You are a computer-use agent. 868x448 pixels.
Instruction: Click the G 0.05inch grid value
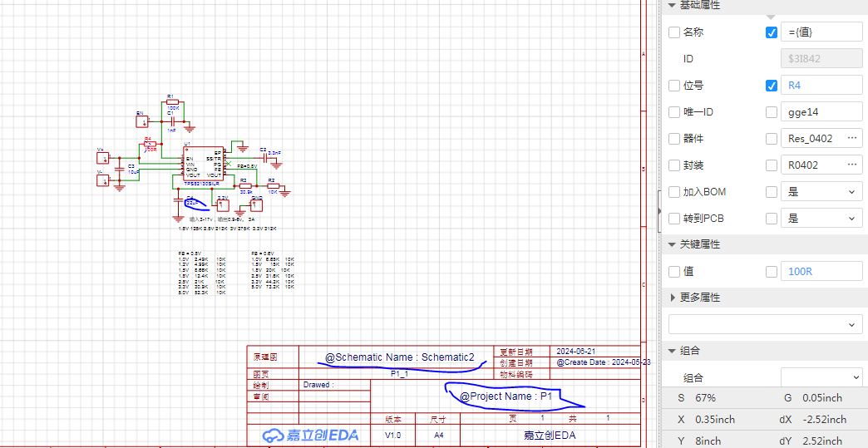(x=822, y=397)
